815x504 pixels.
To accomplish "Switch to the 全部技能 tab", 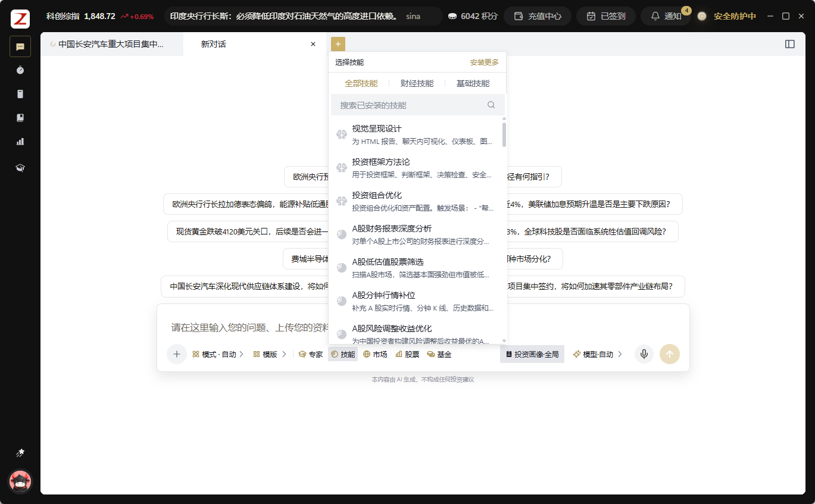I will coord(361,83).
